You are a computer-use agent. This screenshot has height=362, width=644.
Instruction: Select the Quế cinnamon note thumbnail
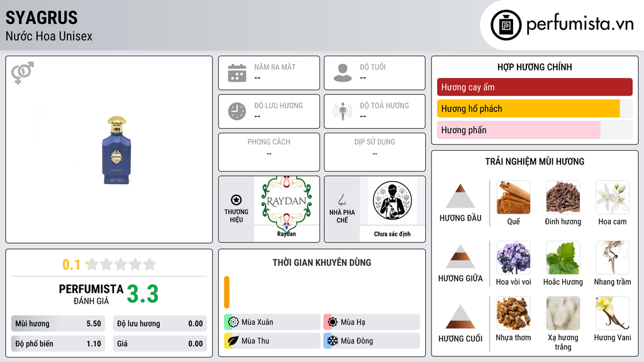[513, 197]
